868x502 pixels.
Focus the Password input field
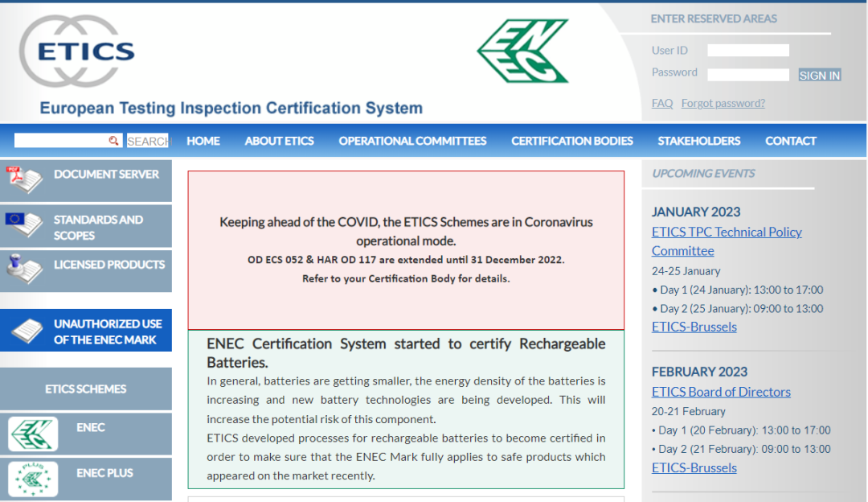pos(747,75)
